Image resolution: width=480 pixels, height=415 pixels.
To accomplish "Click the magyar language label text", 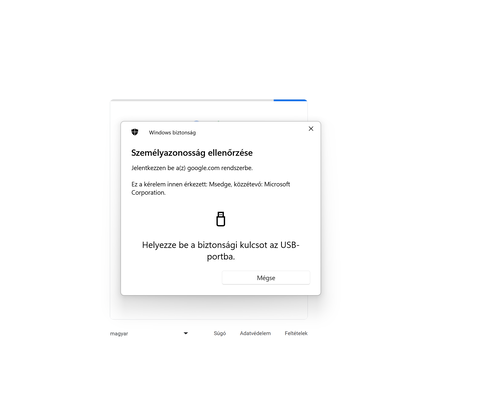I will click(x=119, y=334).
